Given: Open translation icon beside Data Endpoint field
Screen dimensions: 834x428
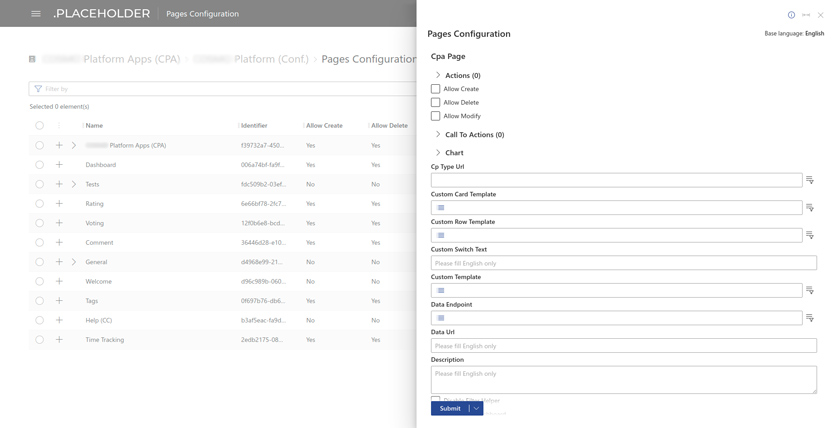Looking at the screenshot, I should 810,318.
